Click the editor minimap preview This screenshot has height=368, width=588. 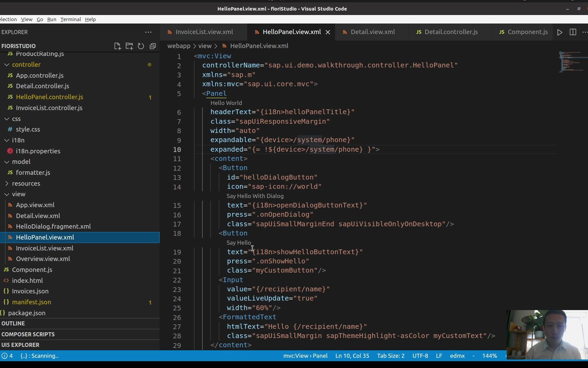pos(571,62)
